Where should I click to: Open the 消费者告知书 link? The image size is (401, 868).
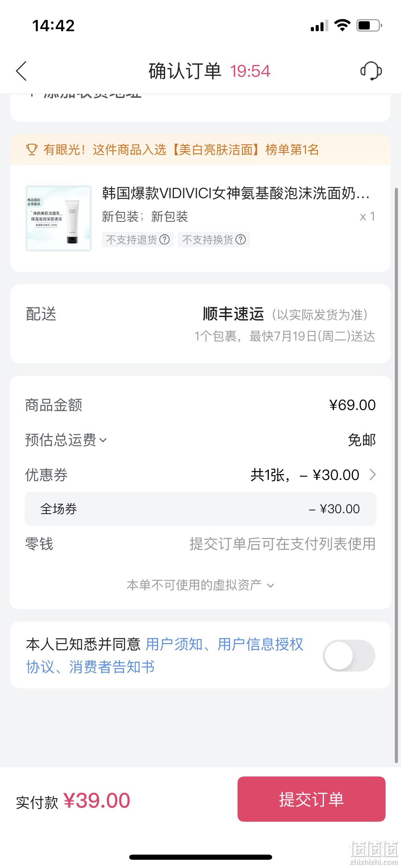pyautogui.click(x=112, y=667)
